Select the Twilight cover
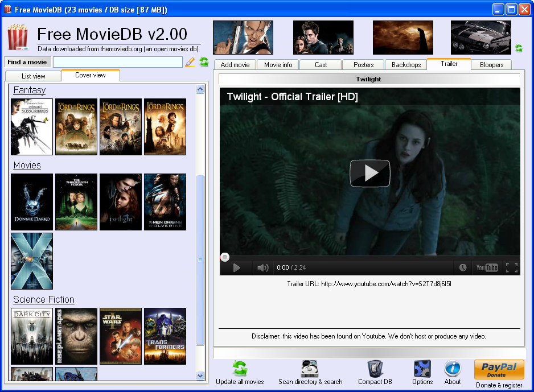The width and height of the screenshot is (534, 392). point(121,202)
